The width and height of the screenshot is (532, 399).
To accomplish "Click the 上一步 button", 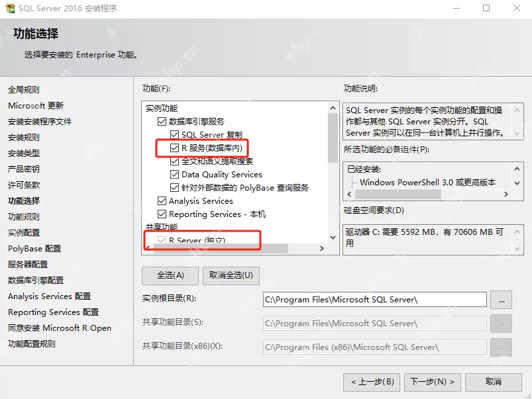I will (x=371, y=382).
